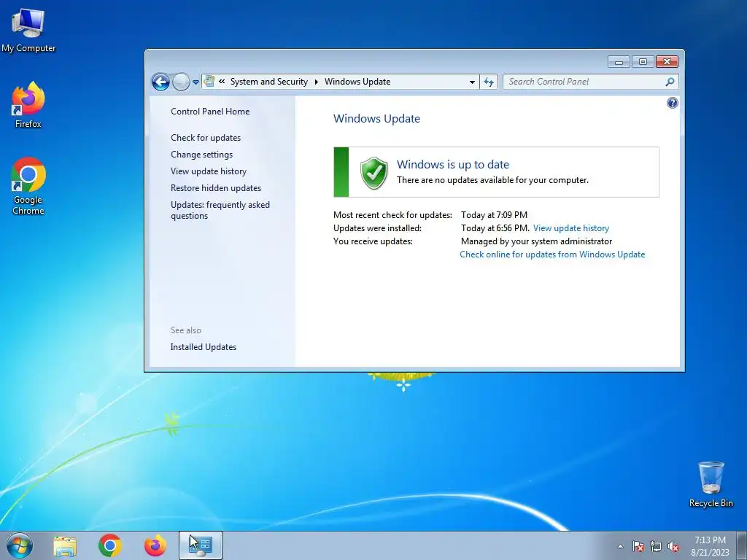Open Windows Explorer from the taskbar

(x=65, y=545)
